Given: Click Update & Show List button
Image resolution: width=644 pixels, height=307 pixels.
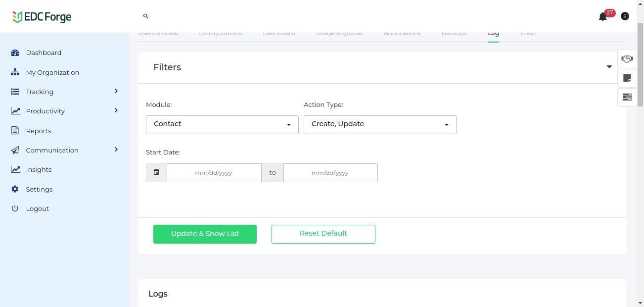Looking at the screenshot, I should pyautogui.click(x=205, y=234).
